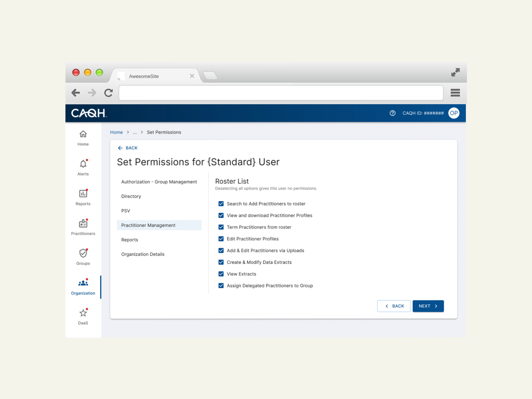The image size is (532, 399).
Task: Select the Directory permissions section
Action: point(159,196)
